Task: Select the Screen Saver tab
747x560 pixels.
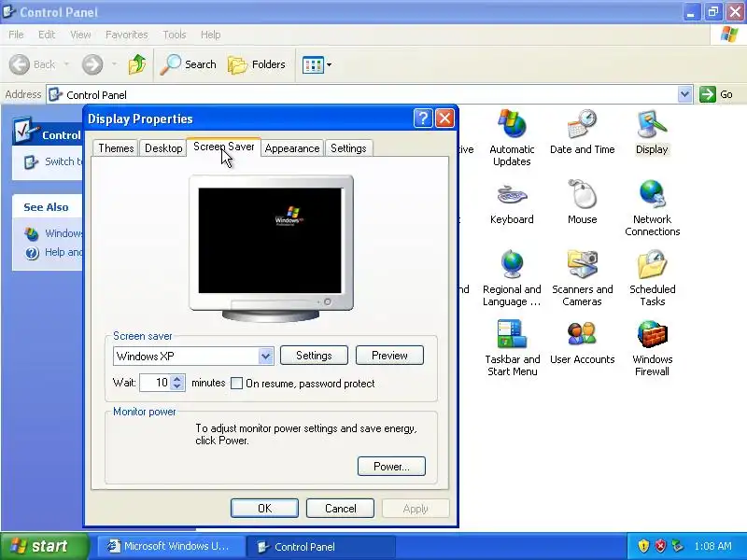Action: tap(223, 147)
